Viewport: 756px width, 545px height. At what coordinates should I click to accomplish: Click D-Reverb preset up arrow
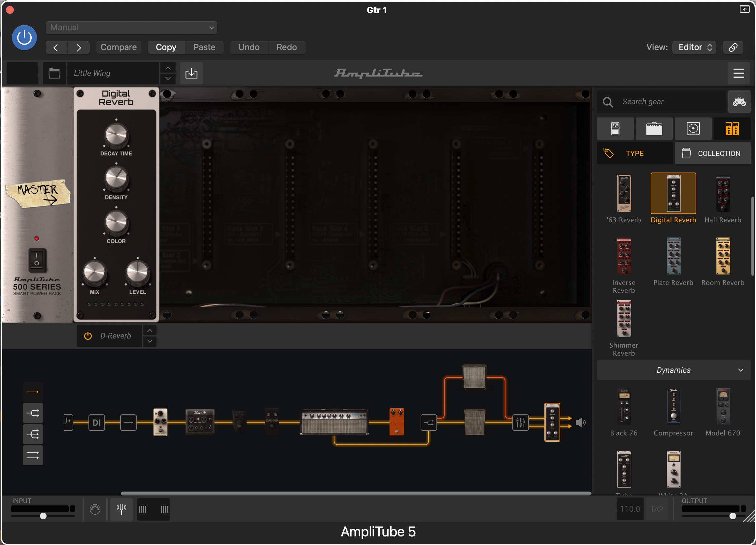click(150, 331)
